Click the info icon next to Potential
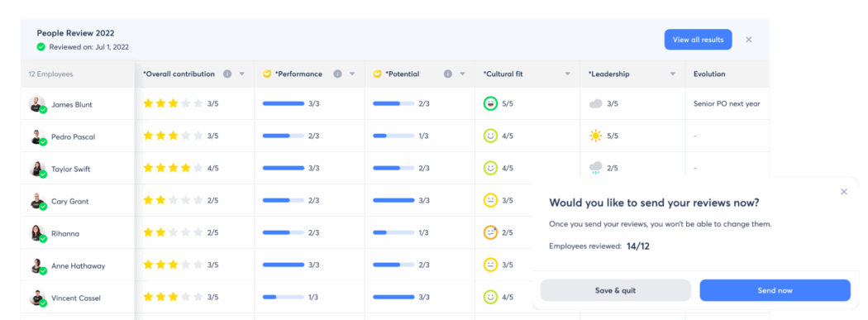 448,74
